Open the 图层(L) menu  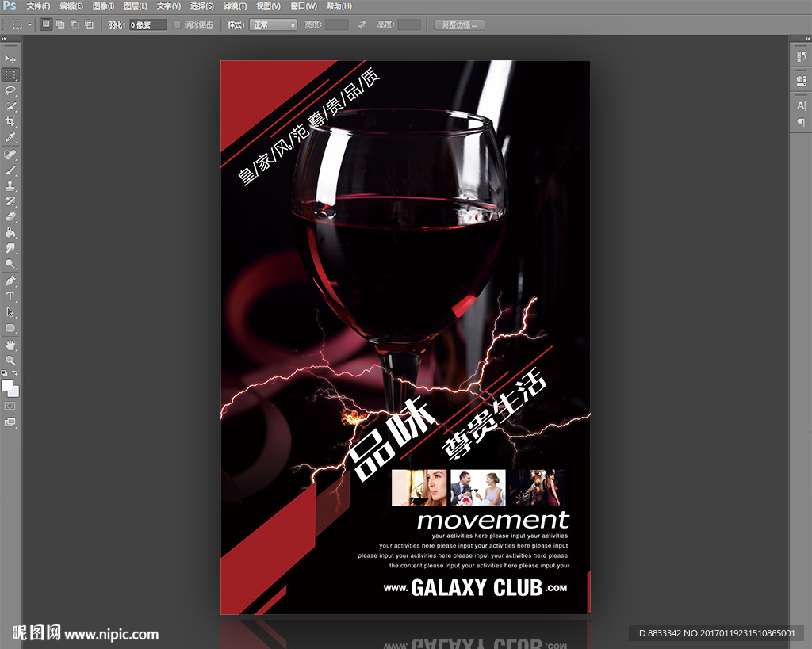point(136,6)
